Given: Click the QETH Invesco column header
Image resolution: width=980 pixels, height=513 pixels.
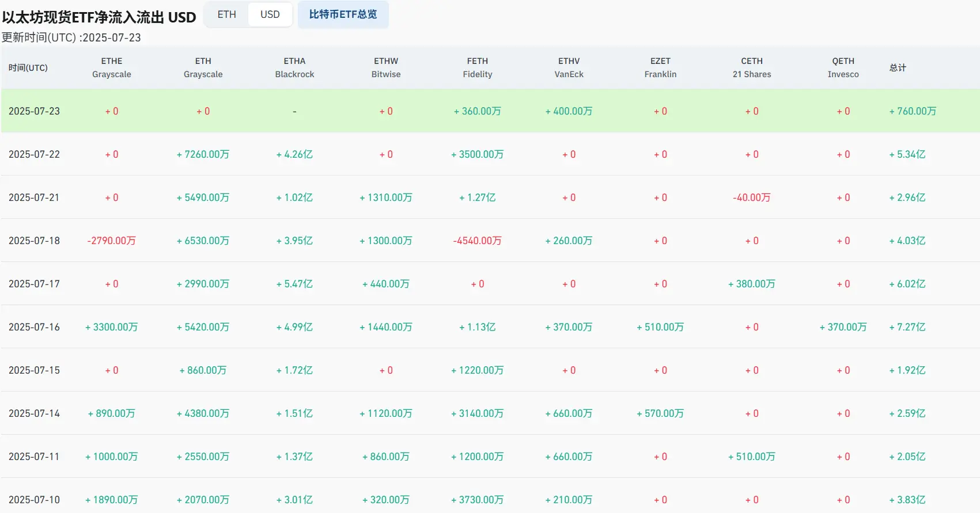Looking at the screenshot, I should pyautogui.click(x=843, y=67).
